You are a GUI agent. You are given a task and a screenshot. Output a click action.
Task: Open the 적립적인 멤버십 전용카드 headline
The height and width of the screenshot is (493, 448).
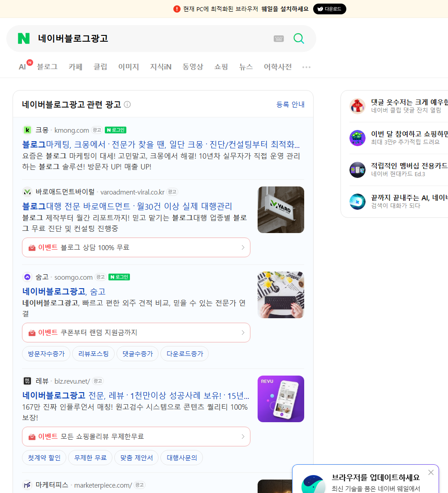pyautogui.click(x=409, y=166)
